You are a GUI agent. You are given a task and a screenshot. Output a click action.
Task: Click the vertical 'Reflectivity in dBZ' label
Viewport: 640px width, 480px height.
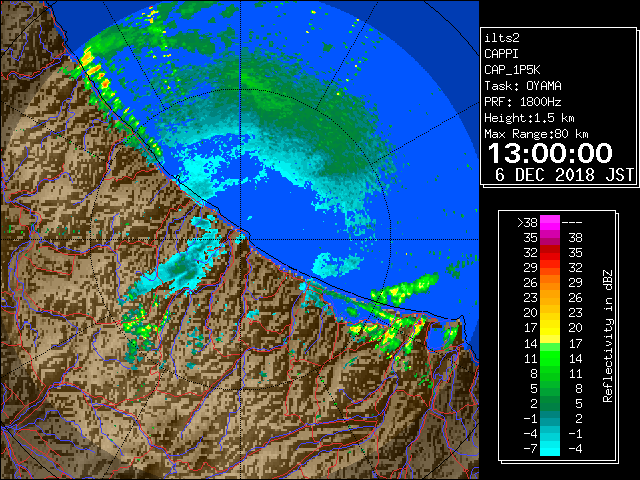(608, 336)
